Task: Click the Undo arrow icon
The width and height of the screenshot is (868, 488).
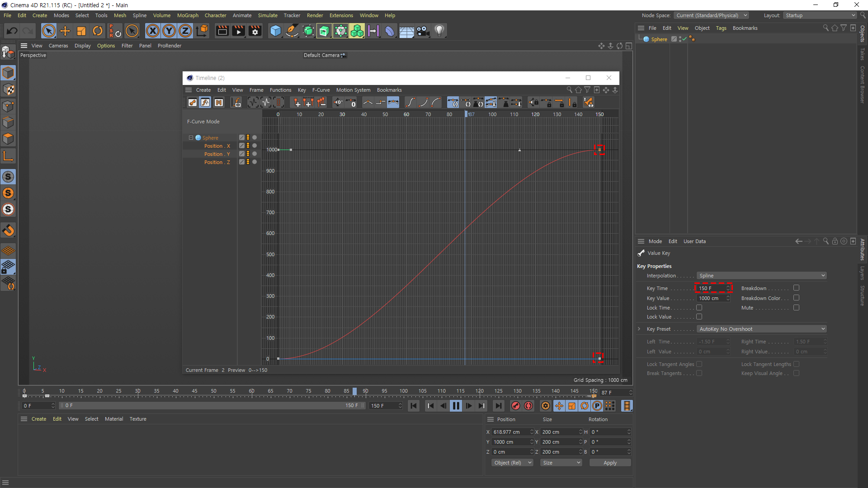Action: click(x=12, y=31)
